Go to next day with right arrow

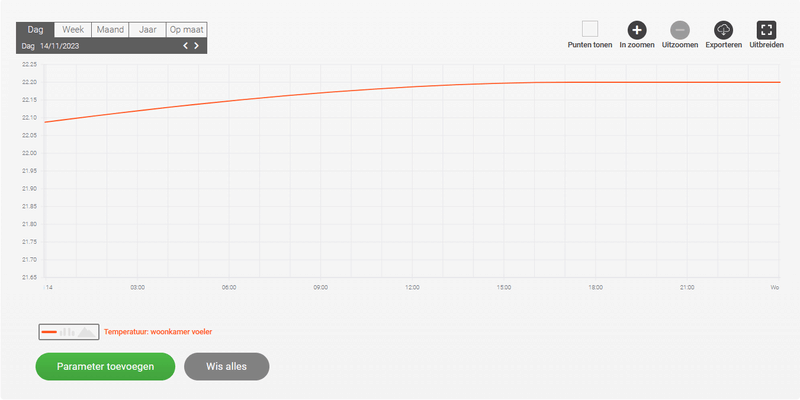[197, 46]
